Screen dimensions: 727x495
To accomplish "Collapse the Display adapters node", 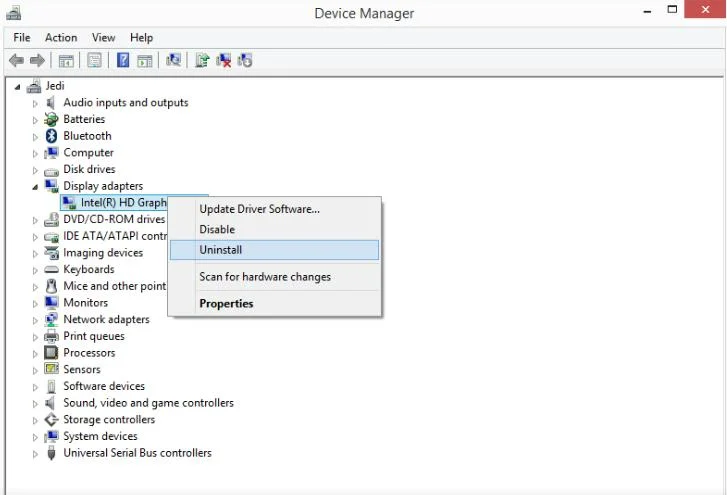I will [x=35, y=187].
